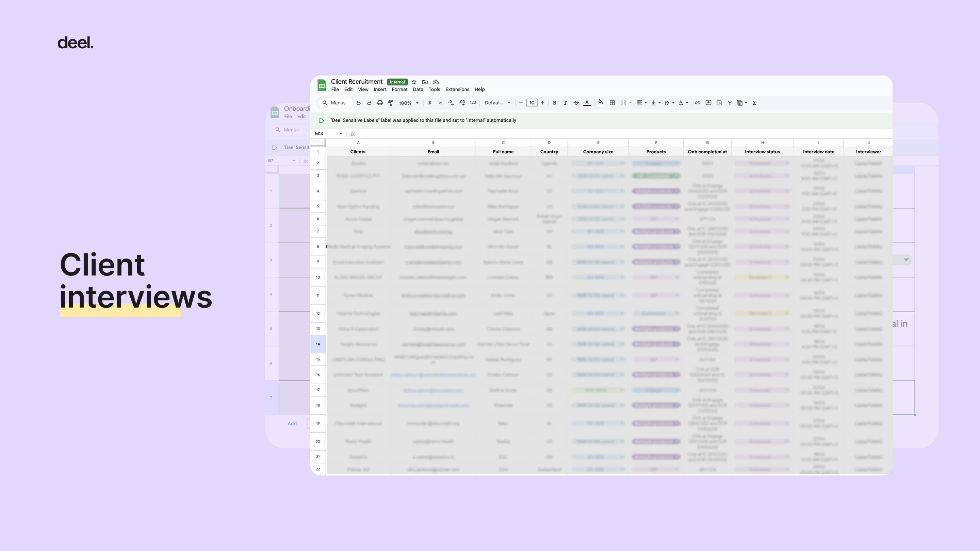The height and width of the screenshot is (551, 980).
Task: Click the Functions sigma icon
Action: [x=754, y=103]
